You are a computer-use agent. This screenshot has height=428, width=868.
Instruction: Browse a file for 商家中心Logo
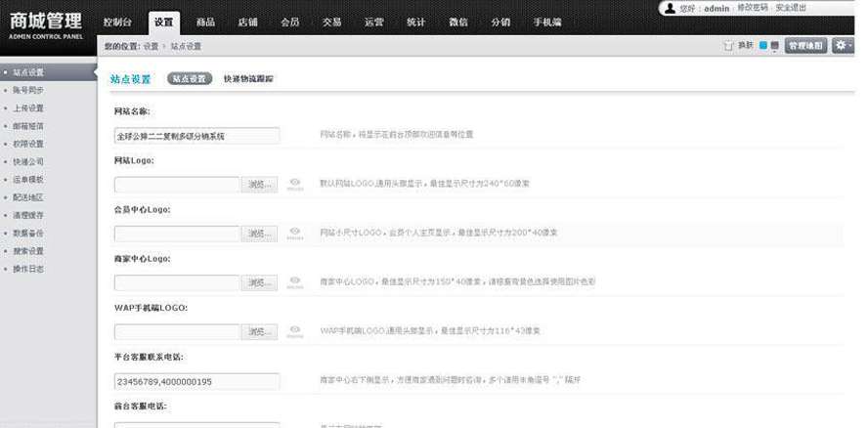pos(260,282)
